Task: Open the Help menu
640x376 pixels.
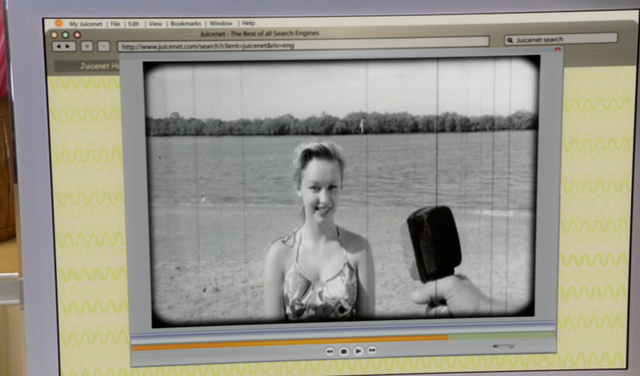Action: pos(248,23)
